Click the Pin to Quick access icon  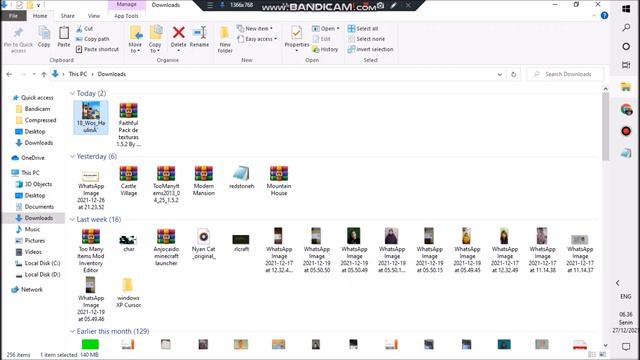pos(18,33)
